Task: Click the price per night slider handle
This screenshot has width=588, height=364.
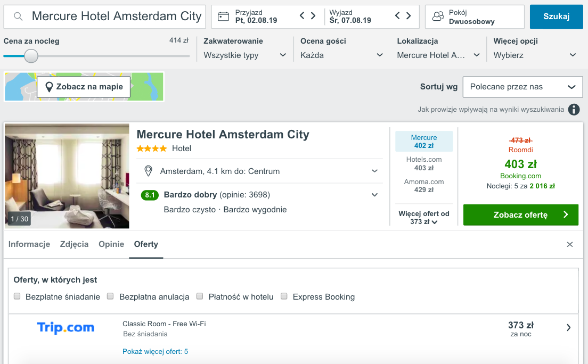Action: coord(31,56)
